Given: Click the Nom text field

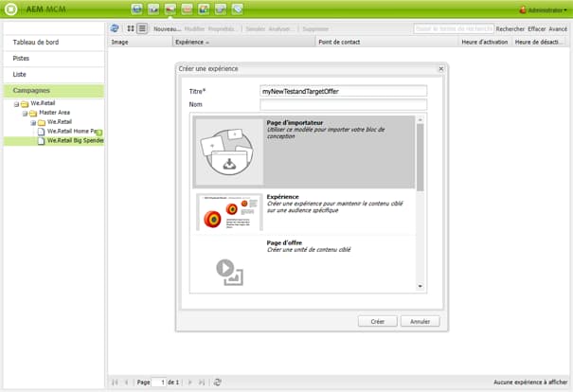Looking at the screenshot, I should 343,104.
